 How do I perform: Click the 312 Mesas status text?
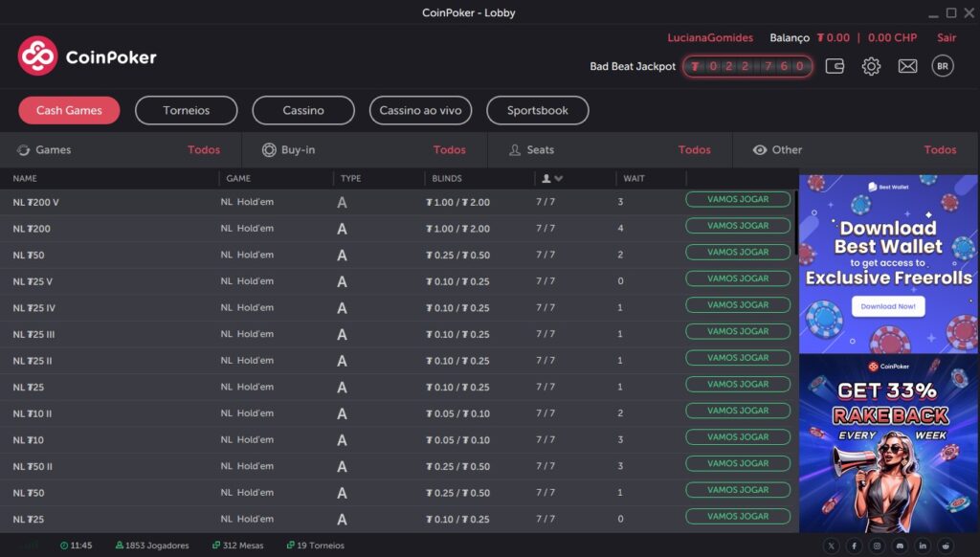[243, 546]
